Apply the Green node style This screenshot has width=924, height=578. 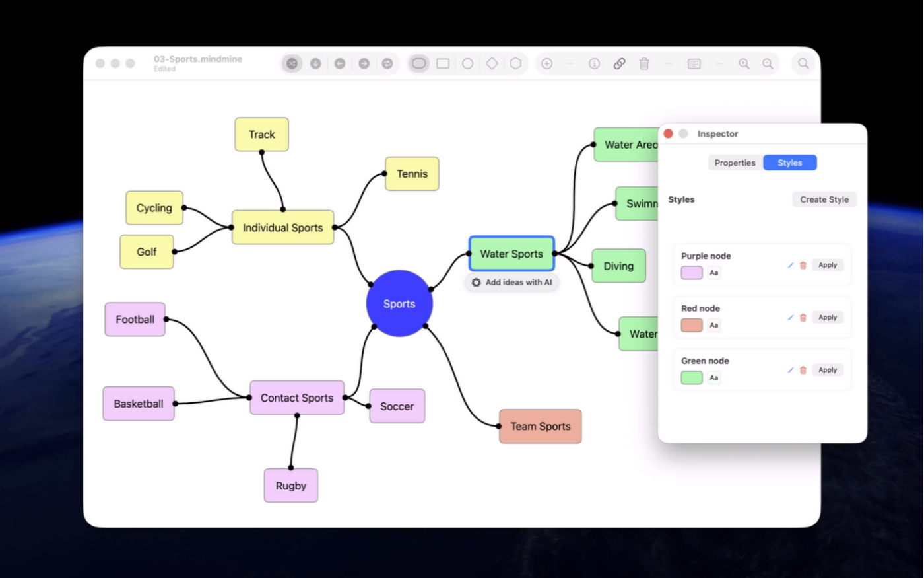[x=828, y=370]
